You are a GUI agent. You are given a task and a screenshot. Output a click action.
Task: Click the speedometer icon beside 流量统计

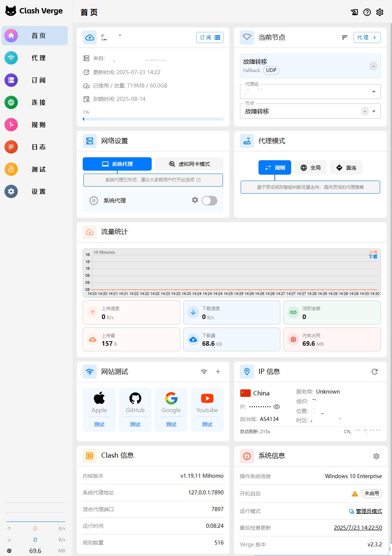click(90, 232)
